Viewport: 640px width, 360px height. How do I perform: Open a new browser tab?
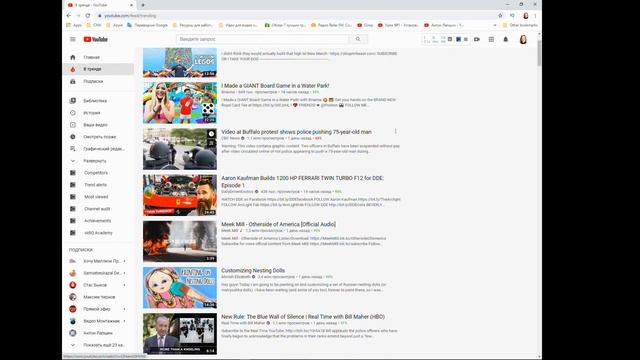click(143, 5)
